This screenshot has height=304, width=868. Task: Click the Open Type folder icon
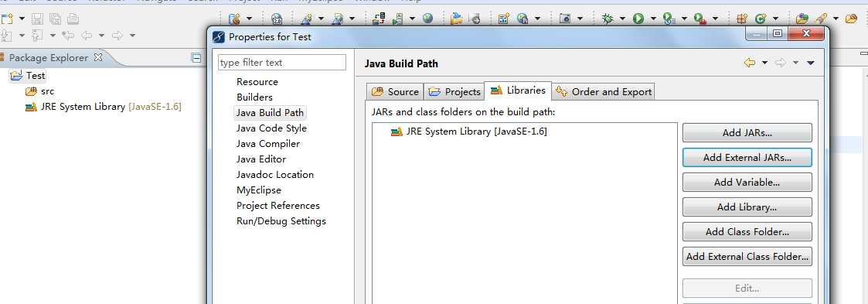pyautogui.click(x=802, y=19)
